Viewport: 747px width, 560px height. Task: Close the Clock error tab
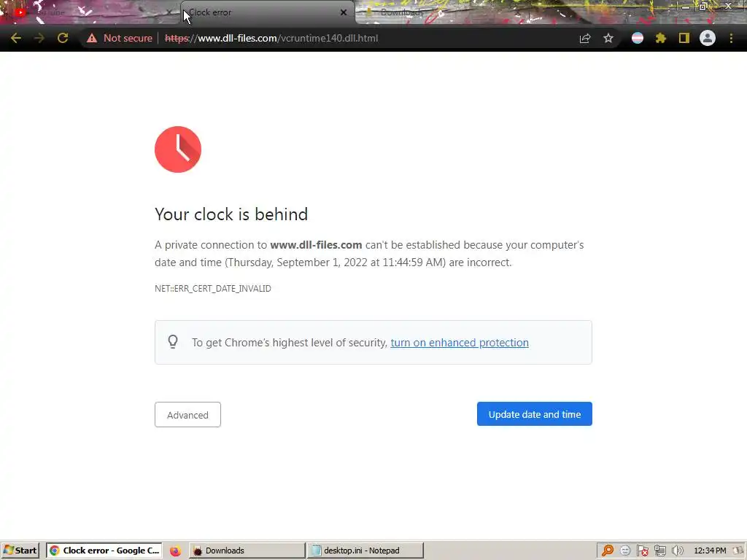click(x=344, y=12)
